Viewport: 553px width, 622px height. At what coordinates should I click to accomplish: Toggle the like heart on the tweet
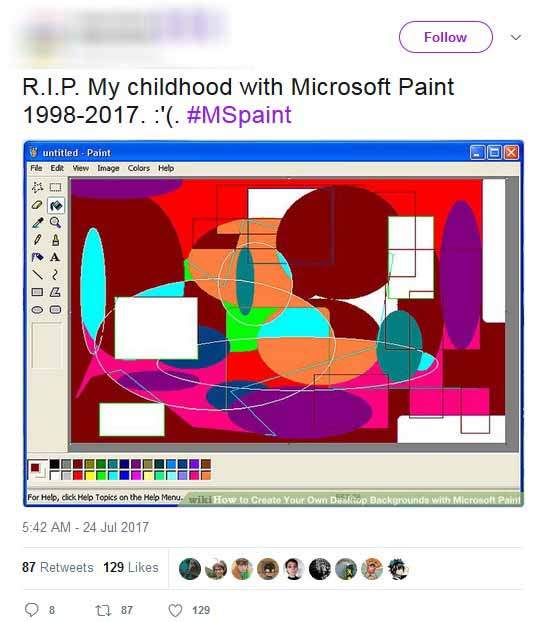click(175, 610)
